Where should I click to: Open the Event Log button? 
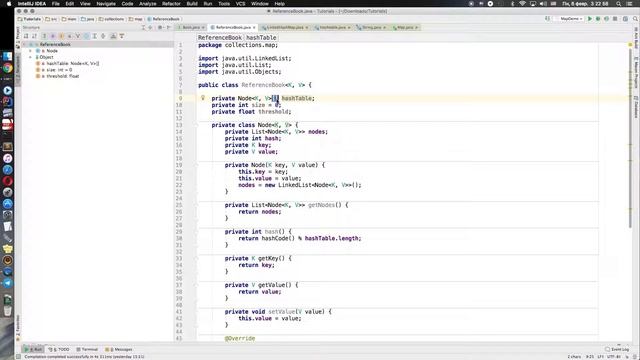(x=617, y=349)
